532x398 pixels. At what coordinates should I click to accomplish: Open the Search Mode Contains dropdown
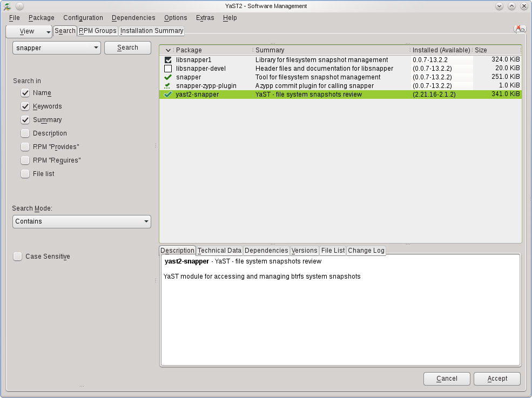(82, 221)
